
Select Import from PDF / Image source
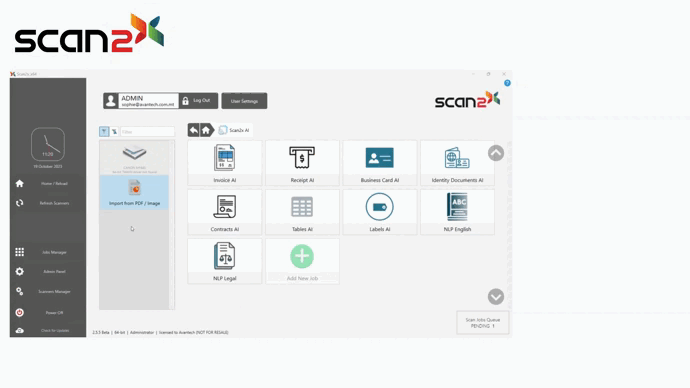click(x=134, y=192)
